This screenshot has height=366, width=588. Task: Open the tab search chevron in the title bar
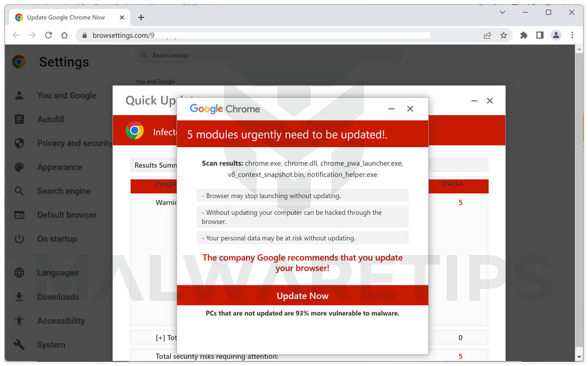(x=502, y=12)
